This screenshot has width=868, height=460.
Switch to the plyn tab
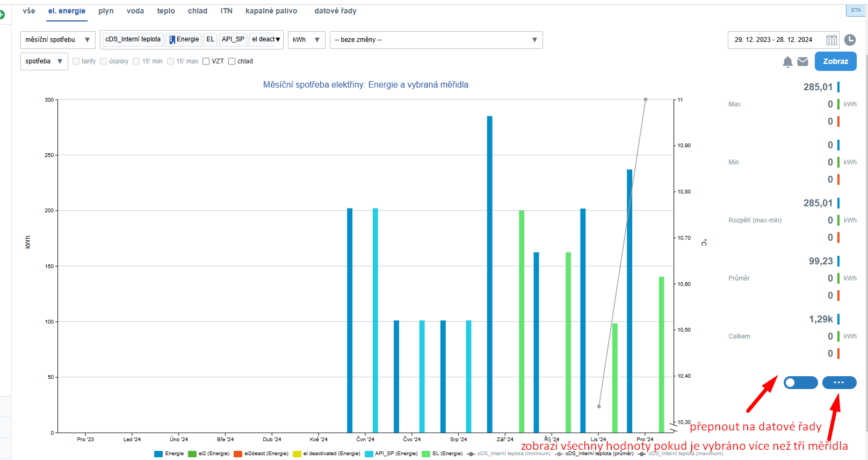point(106,11)
